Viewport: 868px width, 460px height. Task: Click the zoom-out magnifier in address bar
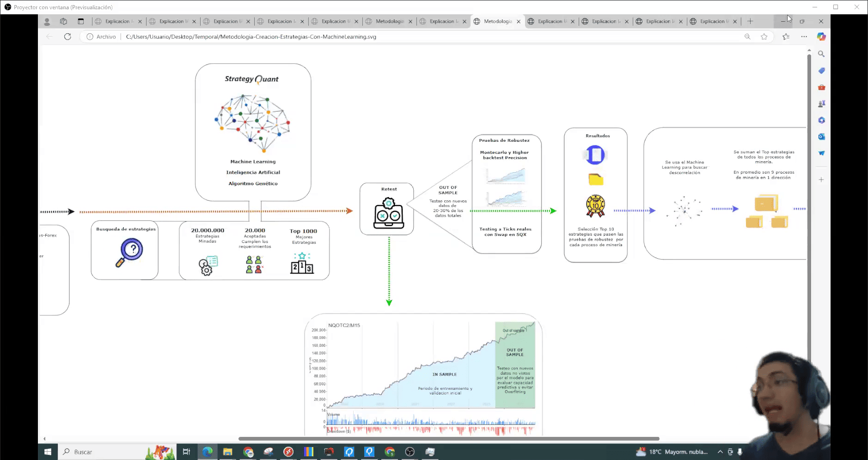747,36
